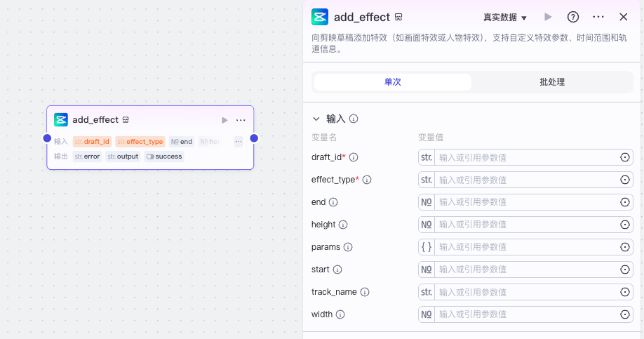
Task: Click plugin badge icon beside node title add_effect
Action: [126, 120]
